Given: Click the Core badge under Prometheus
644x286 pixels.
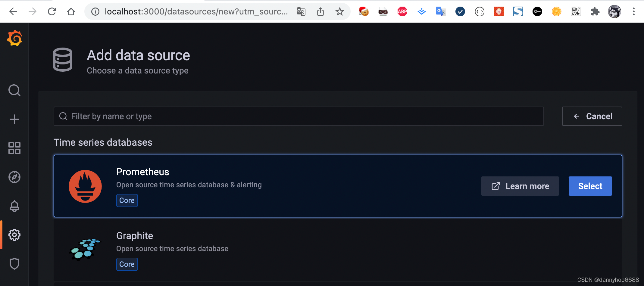Looking at the screenshot, I should pos(127,201).
